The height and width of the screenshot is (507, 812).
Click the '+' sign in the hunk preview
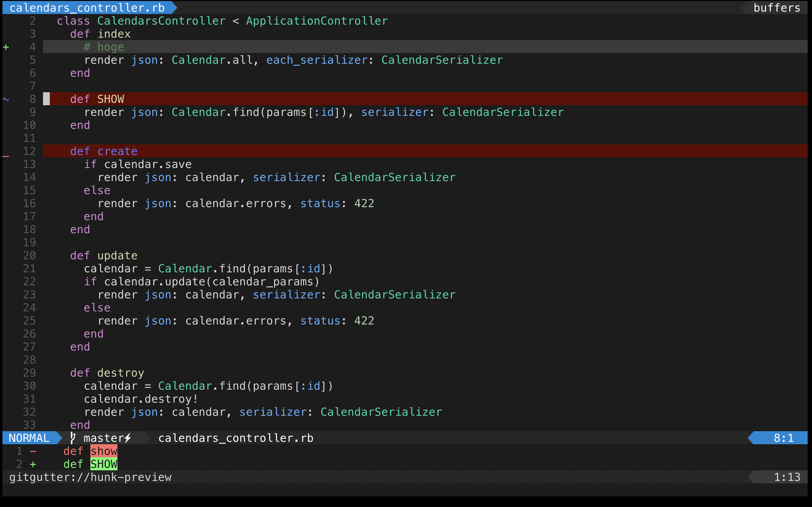coord(33,464)
